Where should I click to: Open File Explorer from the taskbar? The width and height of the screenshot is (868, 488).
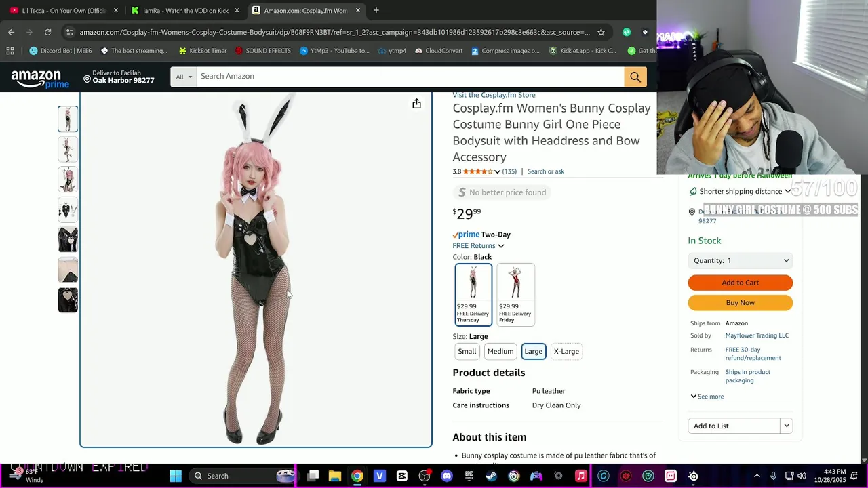(335, 476)
